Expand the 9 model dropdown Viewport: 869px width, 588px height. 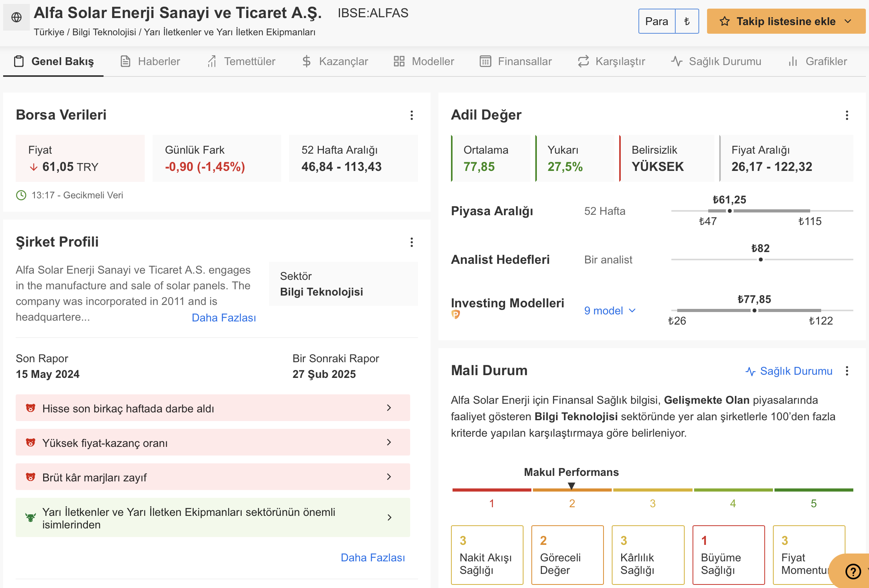[x=610, y=310]
